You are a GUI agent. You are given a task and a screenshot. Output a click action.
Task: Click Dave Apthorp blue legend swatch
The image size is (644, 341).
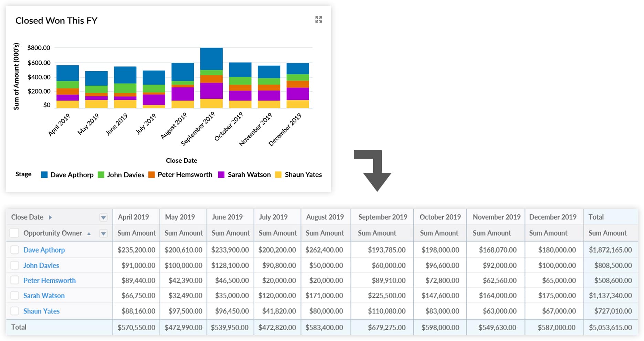click(x=44, y=175)
